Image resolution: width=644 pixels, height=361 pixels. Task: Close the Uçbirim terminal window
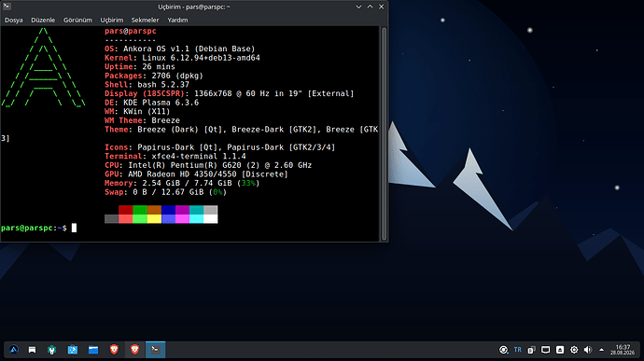coord(381,7)
